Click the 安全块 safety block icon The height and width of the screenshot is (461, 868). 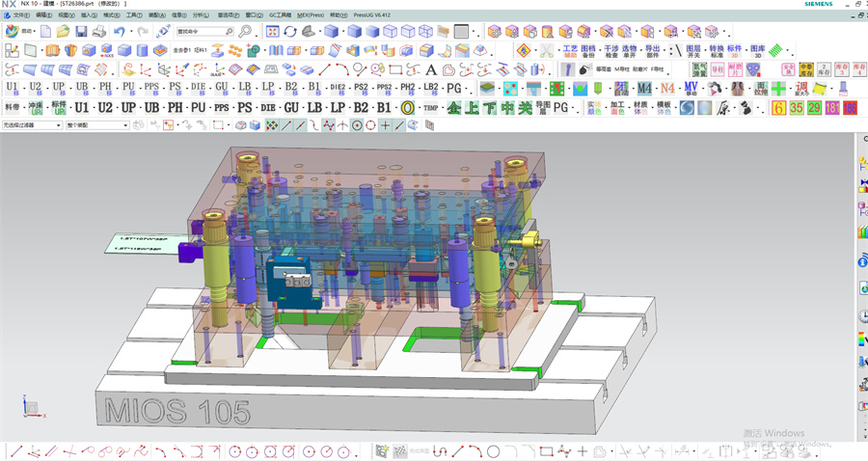788,69
